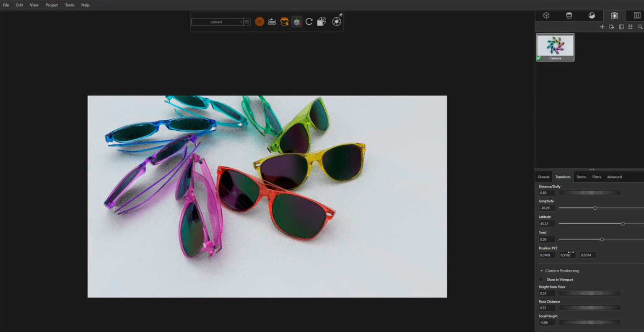Click the Add new camera plus icon
The image size is (644, 332).
(602, 26)
